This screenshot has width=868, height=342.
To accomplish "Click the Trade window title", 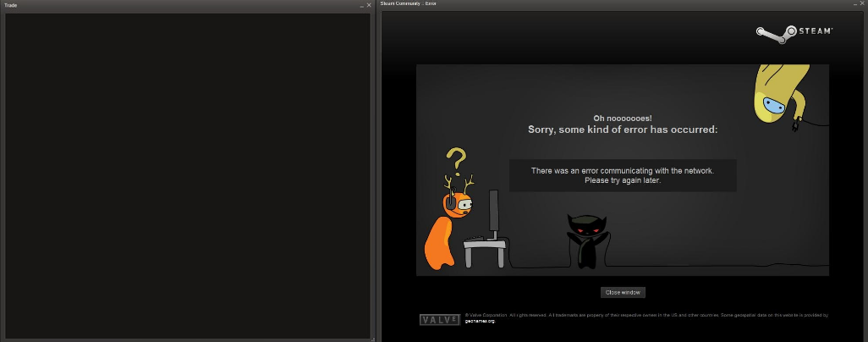I will (10, 6).
